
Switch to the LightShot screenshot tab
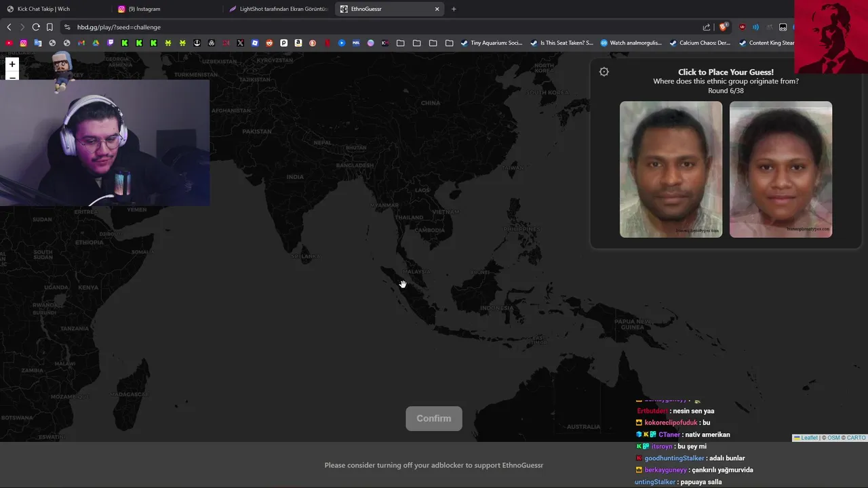tap(278, 9)
